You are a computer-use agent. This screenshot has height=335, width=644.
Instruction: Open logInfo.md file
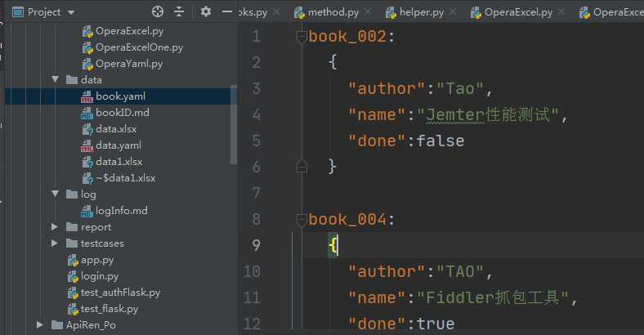121,211
